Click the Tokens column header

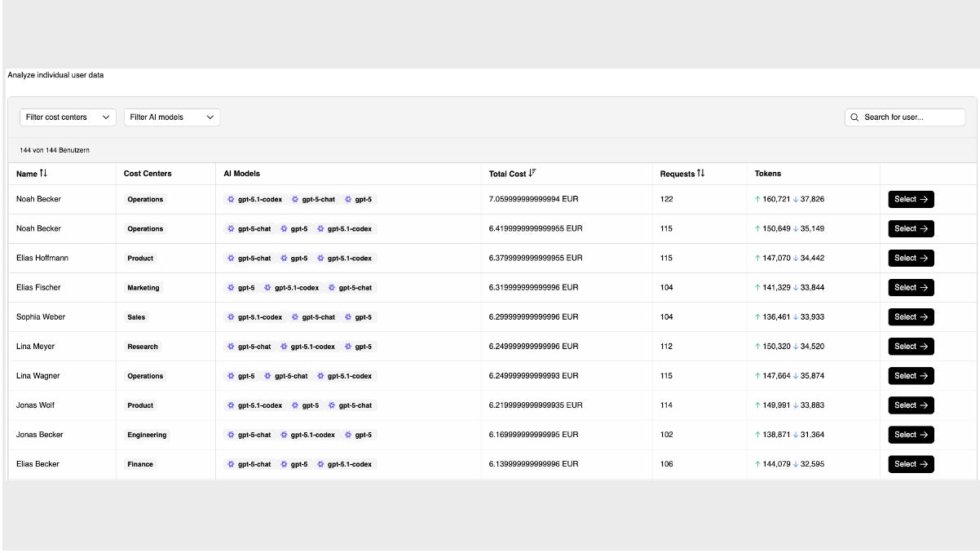[767, 174]
